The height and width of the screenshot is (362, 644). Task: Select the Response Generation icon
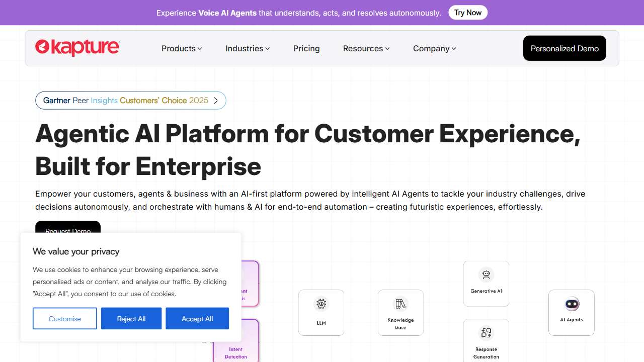point(486,333)
